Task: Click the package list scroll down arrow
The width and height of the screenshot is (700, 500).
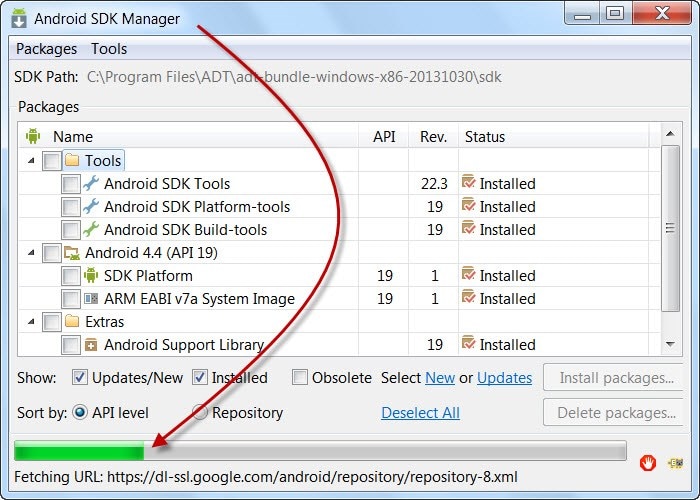Action: tap(670, 344)
